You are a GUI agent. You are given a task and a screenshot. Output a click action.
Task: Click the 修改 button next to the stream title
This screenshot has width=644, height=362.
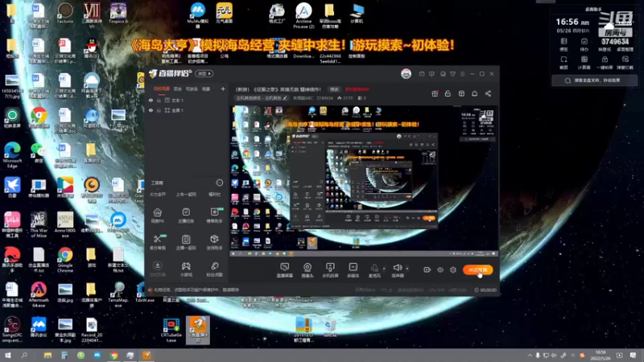334,89
